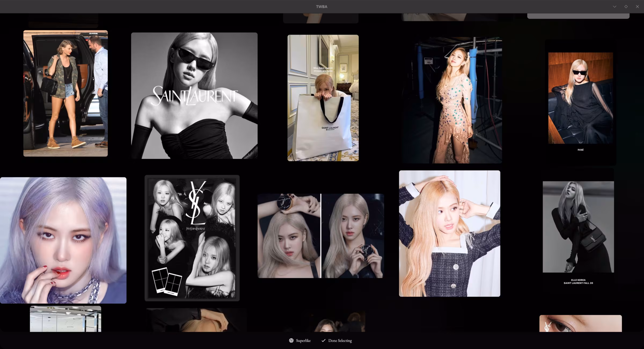Select the Elle Korea Saint Laurent Fall 20 card

pyautogui.click(x=578, y=231)
